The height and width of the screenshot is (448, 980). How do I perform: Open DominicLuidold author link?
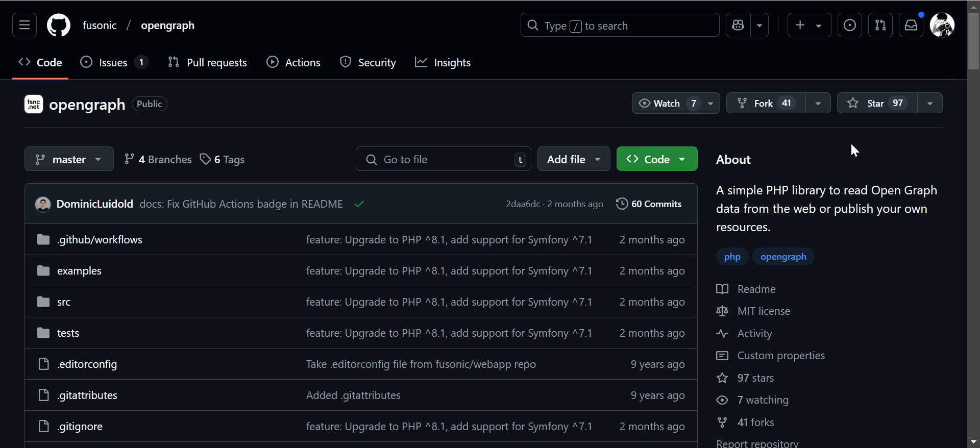click(x=95, y=204)
